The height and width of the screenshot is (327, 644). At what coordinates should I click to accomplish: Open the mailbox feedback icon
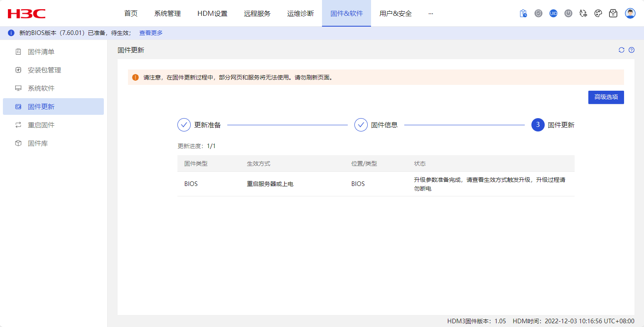point(613,13)
